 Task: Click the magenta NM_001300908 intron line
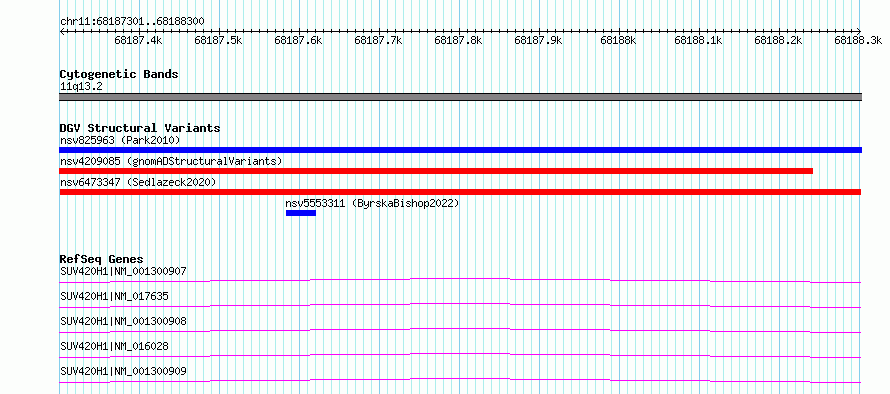click(x=460, y=329)
